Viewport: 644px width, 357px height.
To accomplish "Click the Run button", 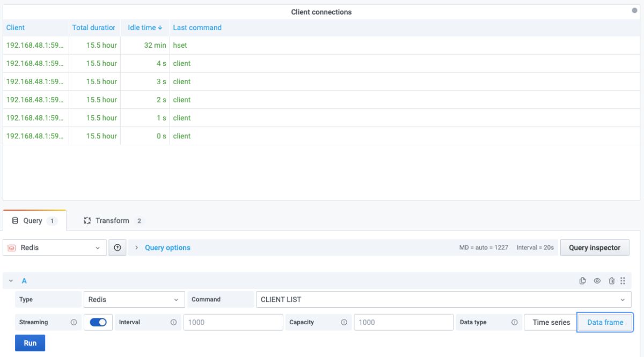I will click(x=30, y=343).
